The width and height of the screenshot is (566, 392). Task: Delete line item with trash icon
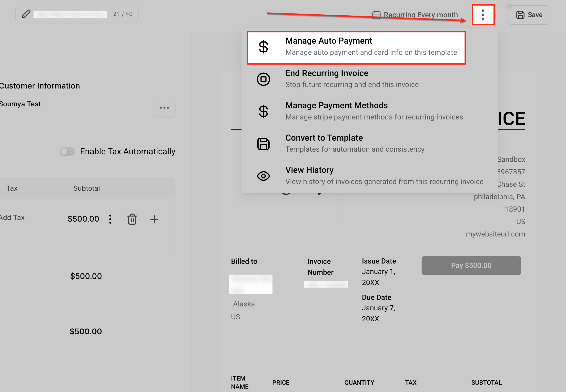tap(132, 219)
